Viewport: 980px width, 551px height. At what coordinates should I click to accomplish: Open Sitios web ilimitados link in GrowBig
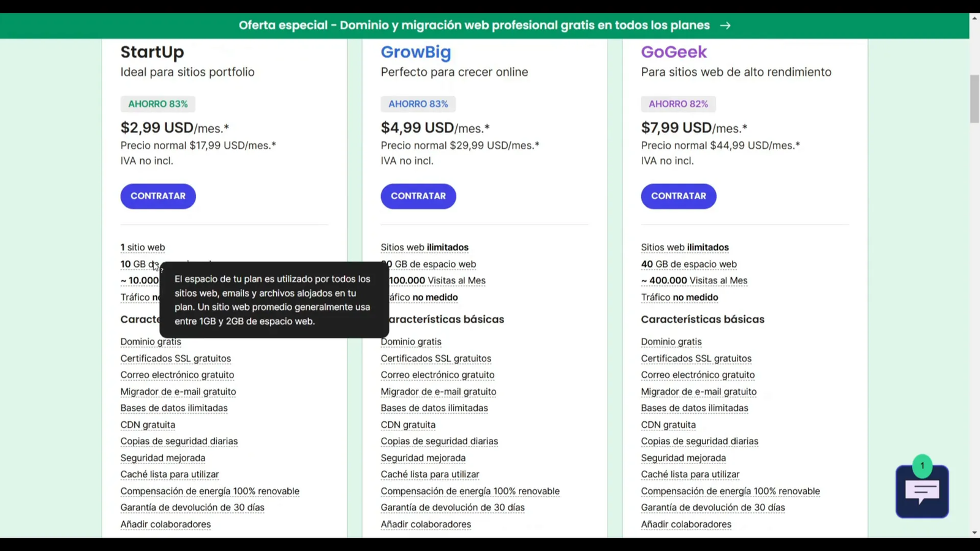(424, 247)
